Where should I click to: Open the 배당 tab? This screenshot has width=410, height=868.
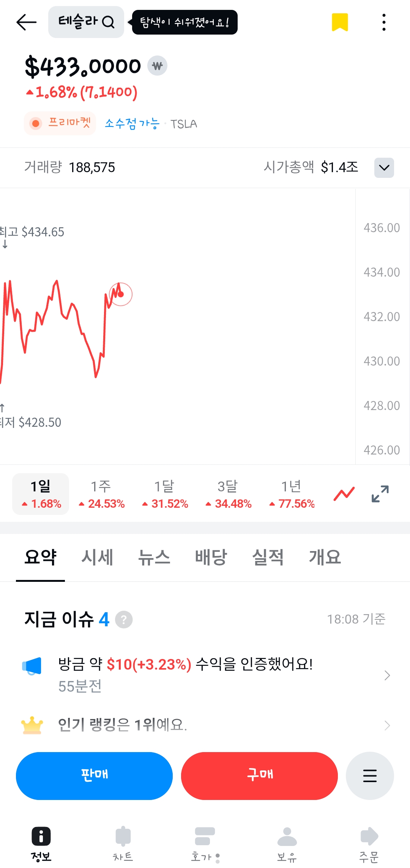211,558
